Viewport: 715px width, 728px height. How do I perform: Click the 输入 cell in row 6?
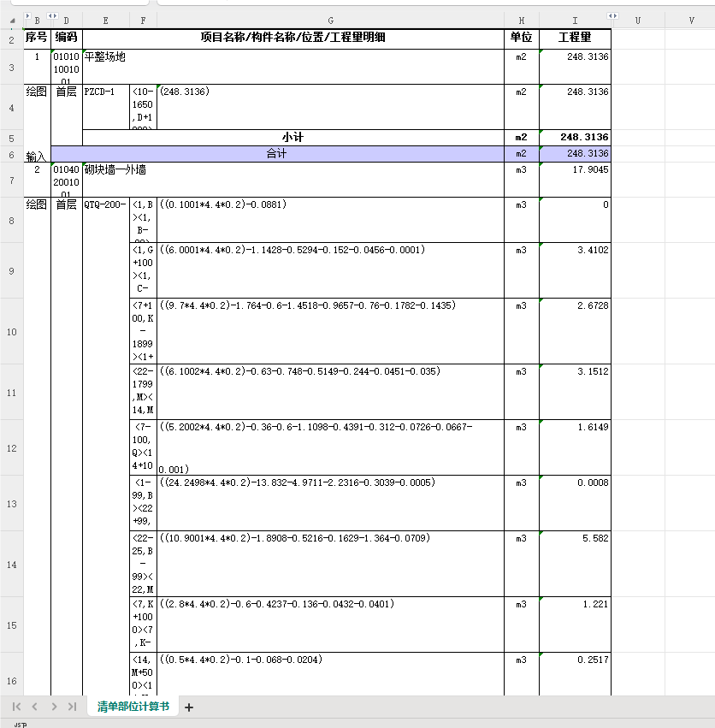point(36,157)
